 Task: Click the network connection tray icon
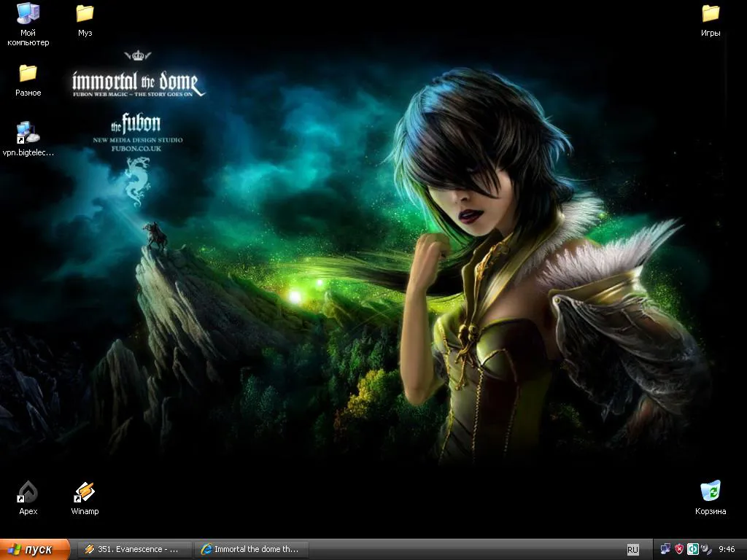[665, 549]
